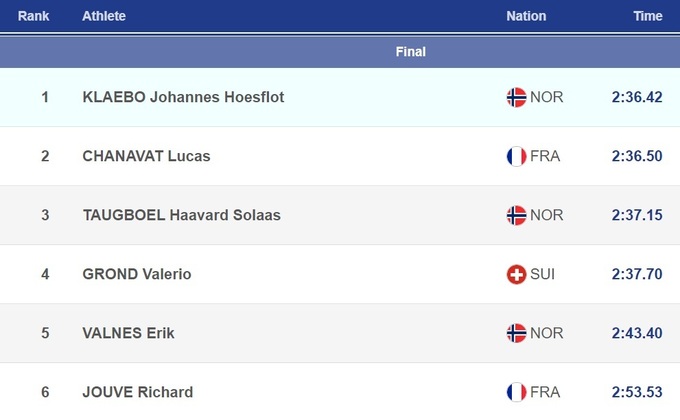The height and width of the screenshot is (420, 680).
Task: Open GROND Valerio athlete page
Action: [136, 274]
